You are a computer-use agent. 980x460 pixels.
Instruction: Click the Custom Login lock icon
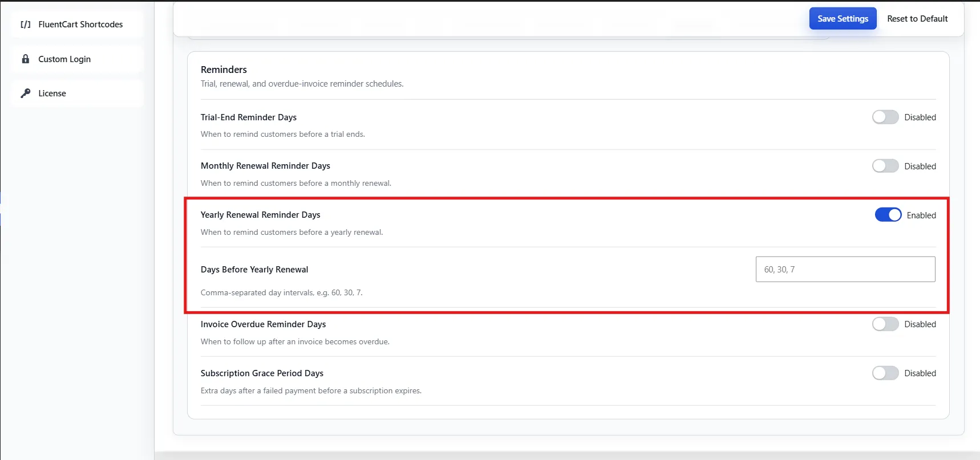tap(26, 59)
